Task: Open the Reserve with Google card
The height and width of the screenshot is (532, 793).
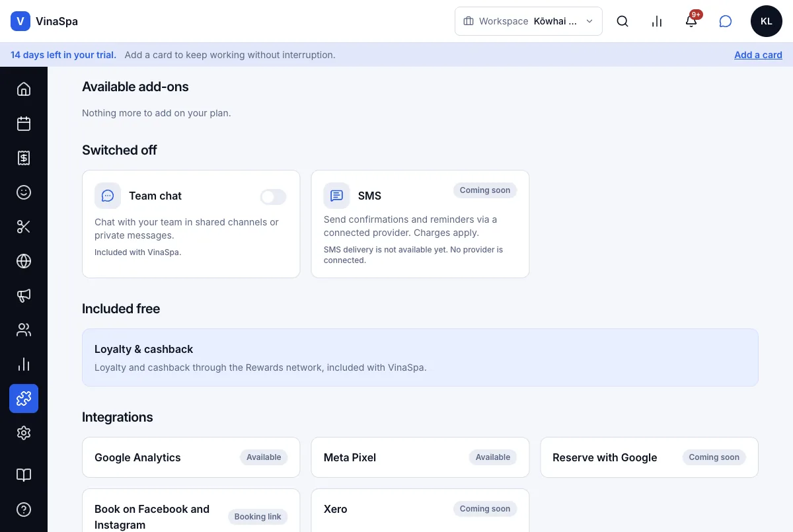Action: point(650,457)
